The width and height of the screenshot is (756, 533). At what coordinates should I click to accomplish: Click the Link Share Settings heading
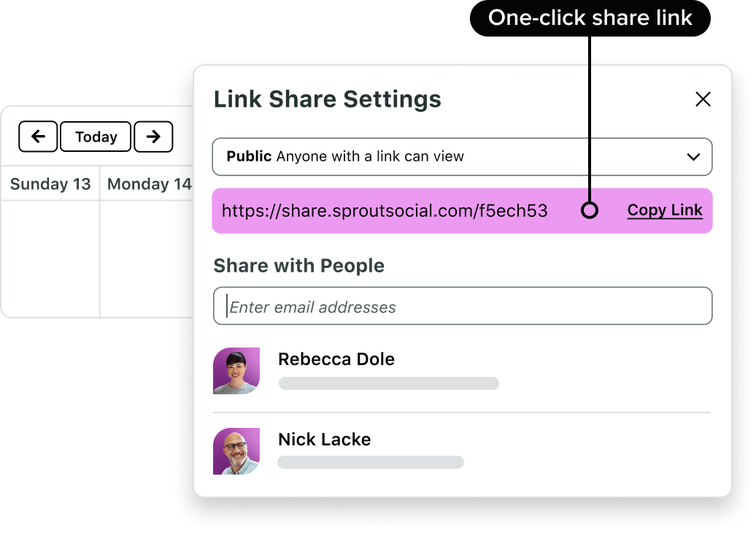(327, 99)
